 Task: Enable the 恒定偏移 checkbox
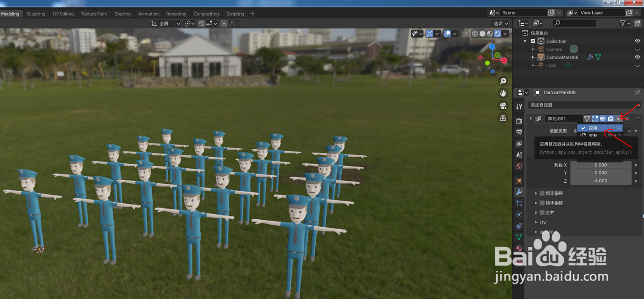click(542, 193)
